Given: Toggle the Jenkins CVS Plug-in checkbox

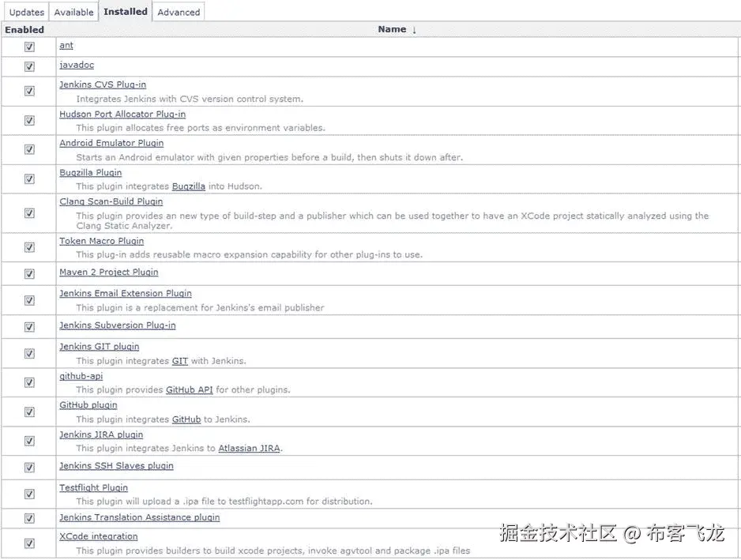Looking at the screenshot, I should tap(29, 91).
